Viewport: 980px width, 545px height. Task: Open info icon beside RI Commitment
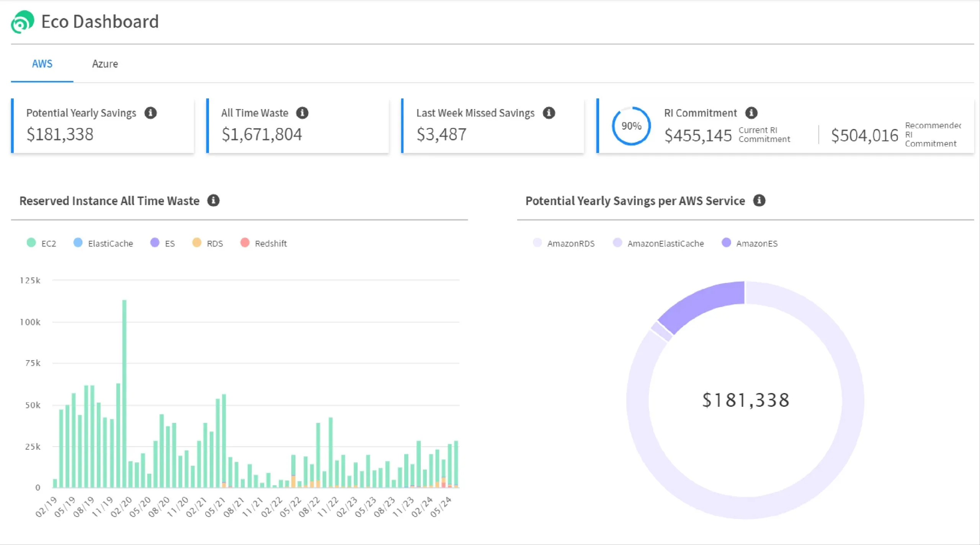pos(751,113)
